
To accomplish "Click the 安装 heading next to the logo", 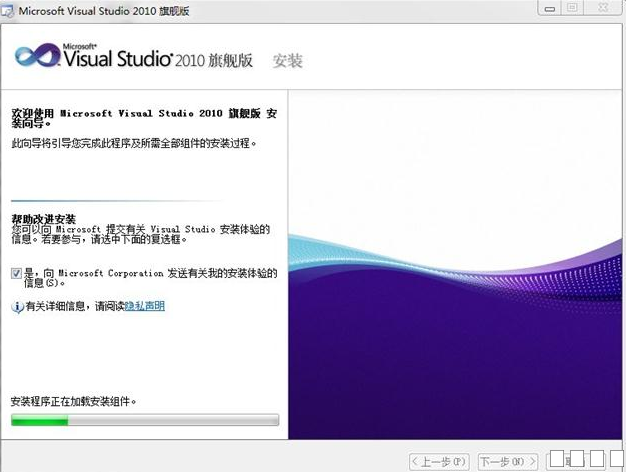I will pos(288,61).
